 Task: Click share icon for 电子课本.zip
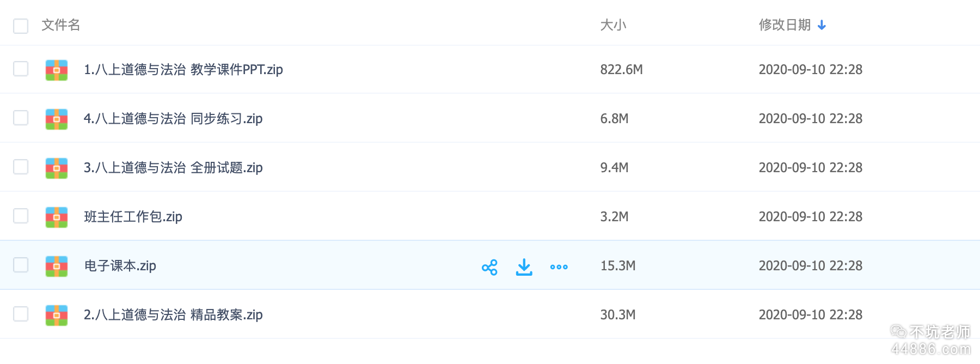[x=489, y=267]
